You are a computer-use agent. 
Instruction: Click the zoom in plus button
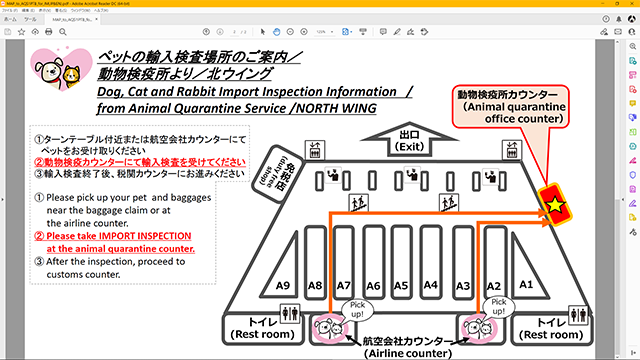(304, 32)
